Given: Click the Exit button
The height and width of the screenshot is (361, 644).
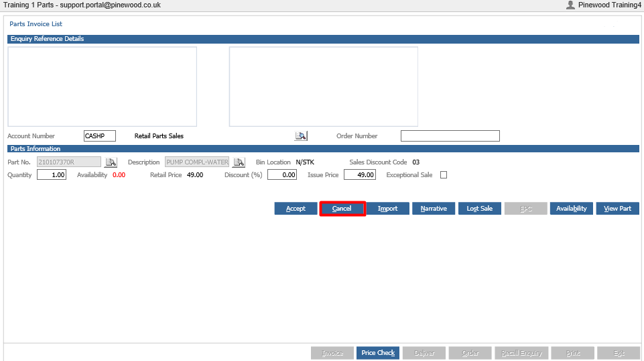Looking at the screenshot, I should pos(619,353).
